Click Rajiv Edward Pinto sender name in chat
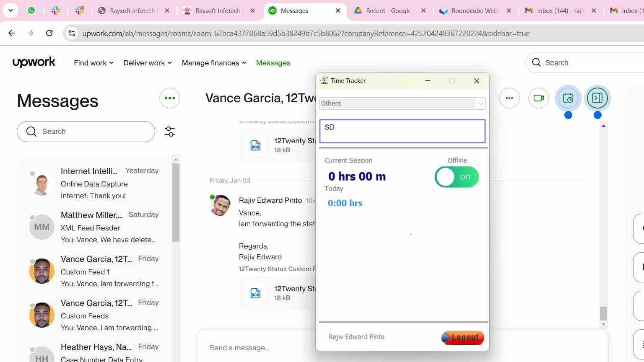This screenshot has height=362, width=644. click(x=270, y=200)
